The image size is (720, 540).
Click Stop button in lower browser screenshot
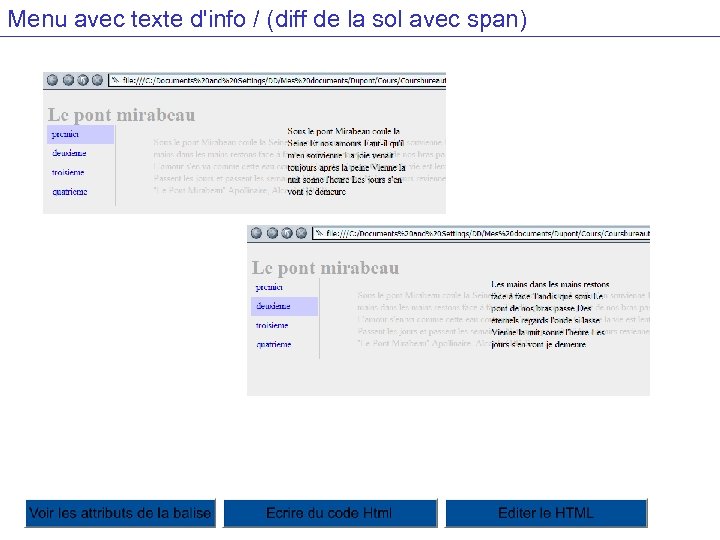click(301, 233)
